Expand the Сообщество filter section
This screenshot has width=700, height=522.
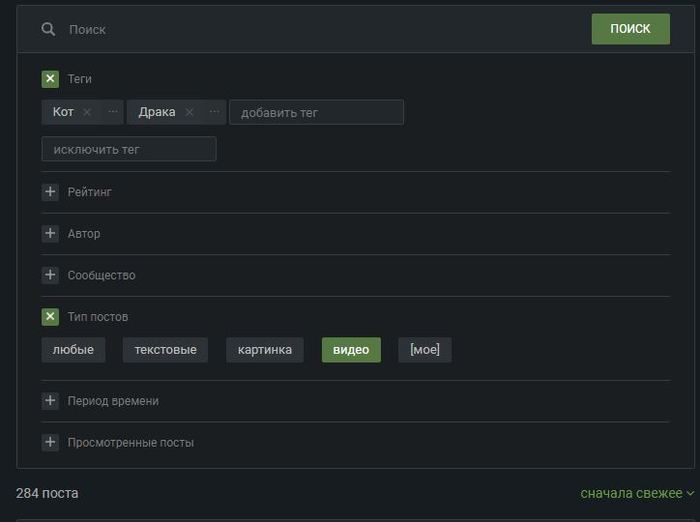tap(50, 275)
